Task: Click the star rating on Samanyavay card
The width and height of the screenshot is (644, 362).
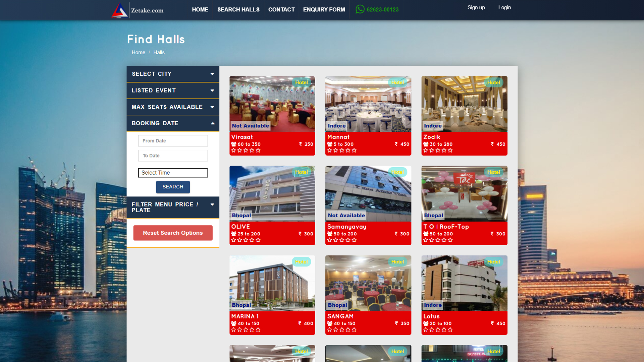Action: point(342,240)
